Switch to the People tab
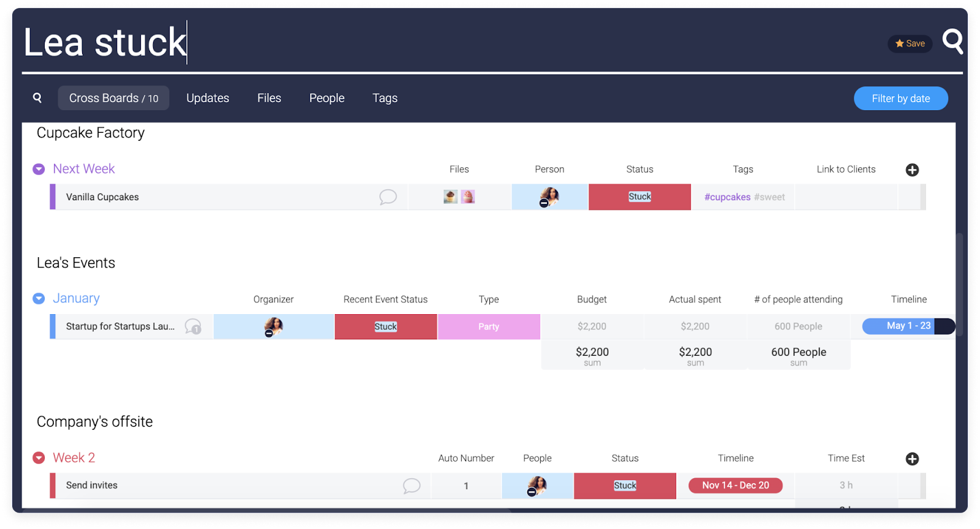The width and height of the screenshot is (980, 529). [326, 98]
